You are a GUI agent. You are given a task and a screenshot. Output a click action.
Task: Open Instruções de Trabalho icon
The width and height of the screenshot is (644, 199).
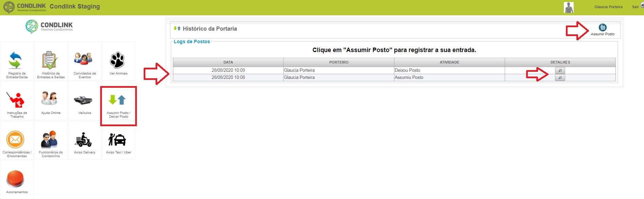click(16, 100)
